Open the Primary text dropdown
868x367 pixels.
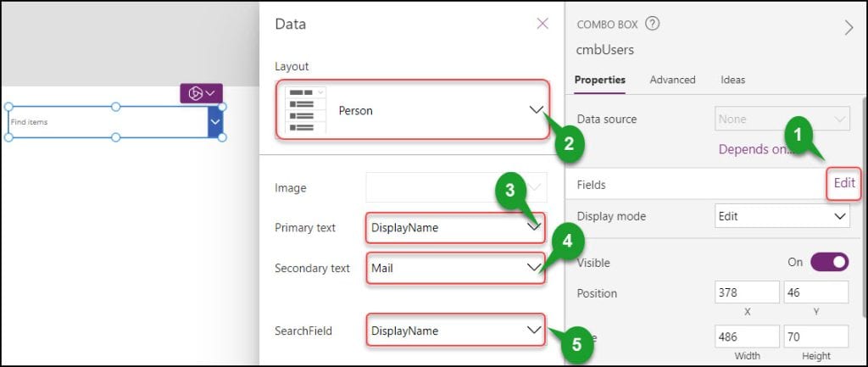455,227
